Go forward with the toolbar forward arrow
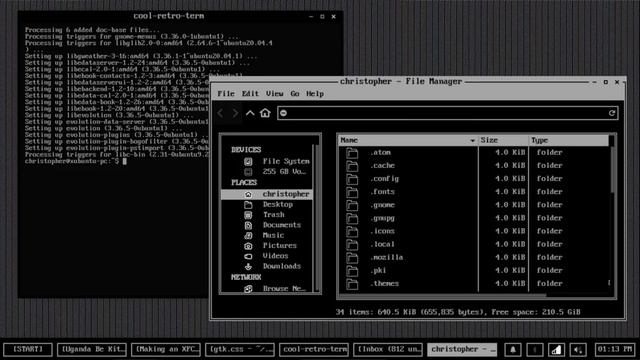The height and width of the screenshot is (360, 640). [x=235, y=113]
